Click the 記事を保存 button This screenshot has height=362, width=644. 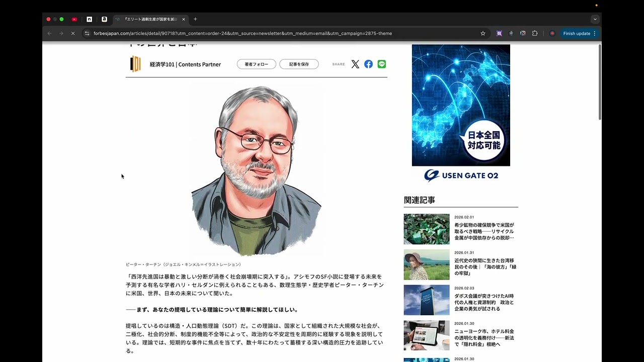[x=299, y=64]
